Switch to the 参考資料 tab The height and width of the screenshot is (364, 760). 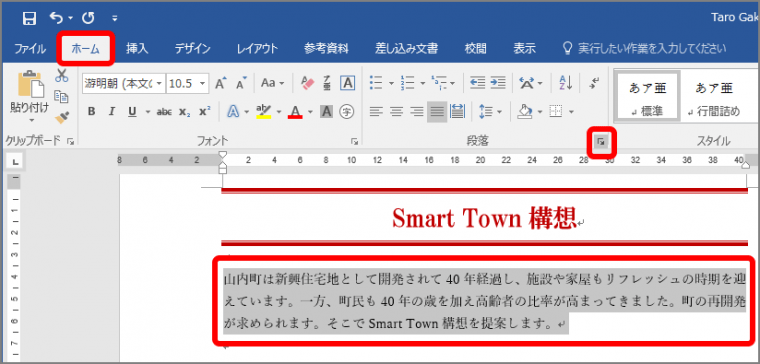[x=326, y=48]
